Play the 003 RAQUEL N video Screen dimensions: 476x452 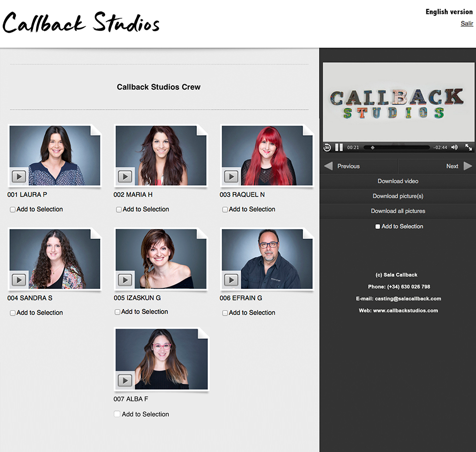(231, 177)
